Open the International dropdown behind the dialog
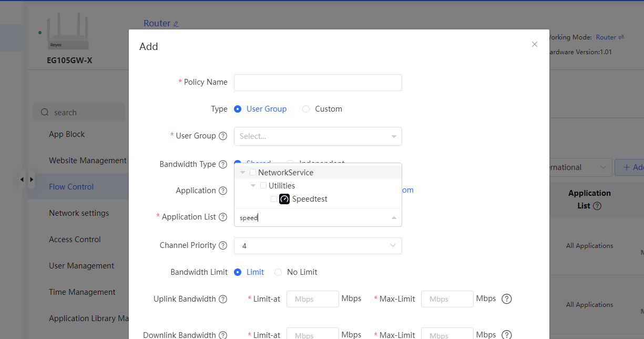 [x=581, y=167]
